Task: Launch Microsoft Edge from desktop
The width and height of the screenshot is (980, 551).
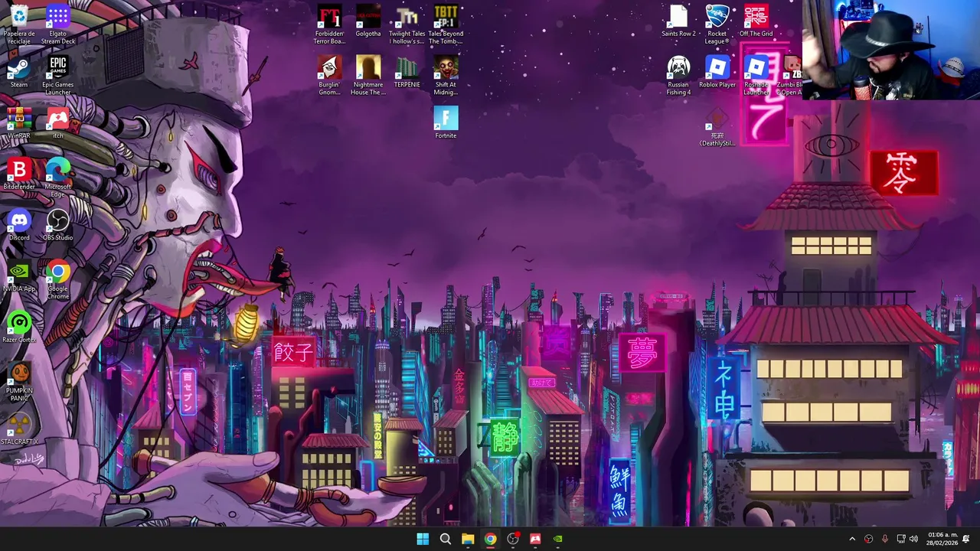Action: (58, 178)
